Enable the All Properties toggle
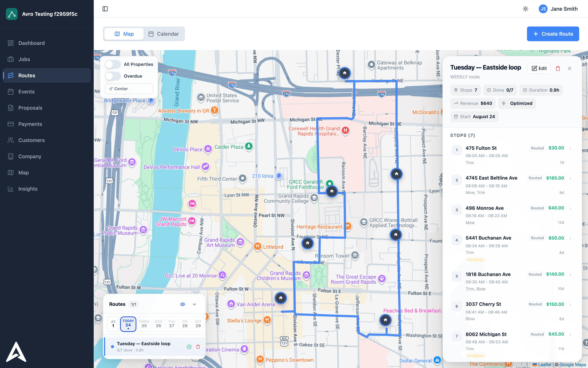Viewport: 588px width, 368px height. tap(113, 64)
